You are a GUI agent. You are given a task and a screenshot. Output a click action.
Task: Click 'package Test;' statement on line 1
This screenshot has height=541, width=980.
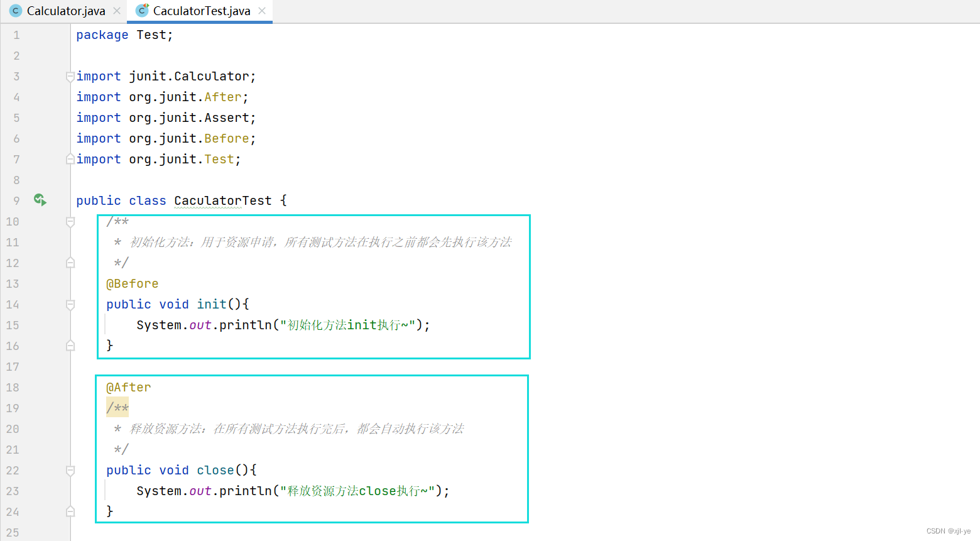[x=124, y=35]
